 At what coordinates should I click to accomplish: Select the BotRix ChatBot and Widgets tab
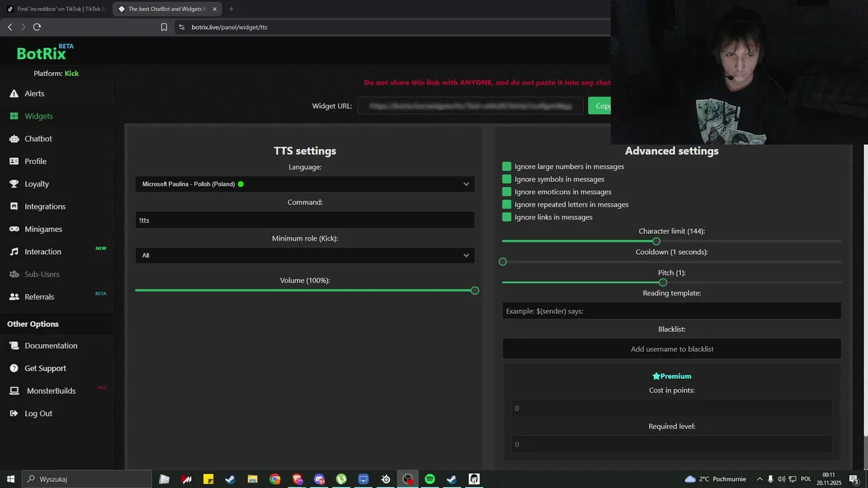166,9
